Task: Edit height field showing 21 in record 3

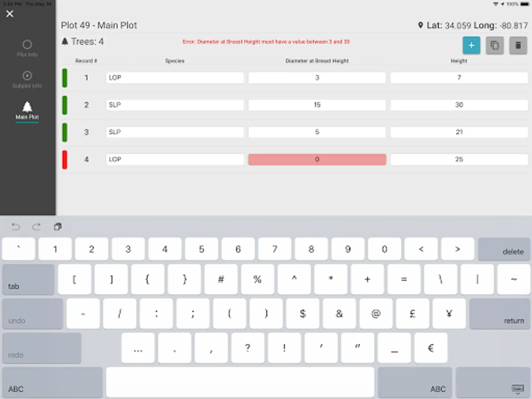Action: pyautogui.click(x=459, y=132)
